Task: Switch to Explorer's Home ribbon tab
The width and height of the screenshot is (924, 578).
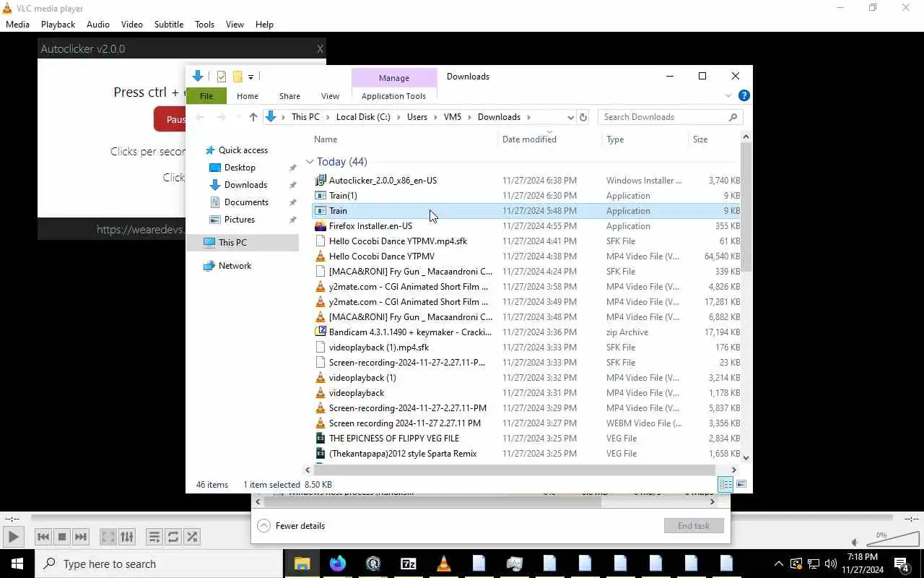Action: [x=248, y=96]
